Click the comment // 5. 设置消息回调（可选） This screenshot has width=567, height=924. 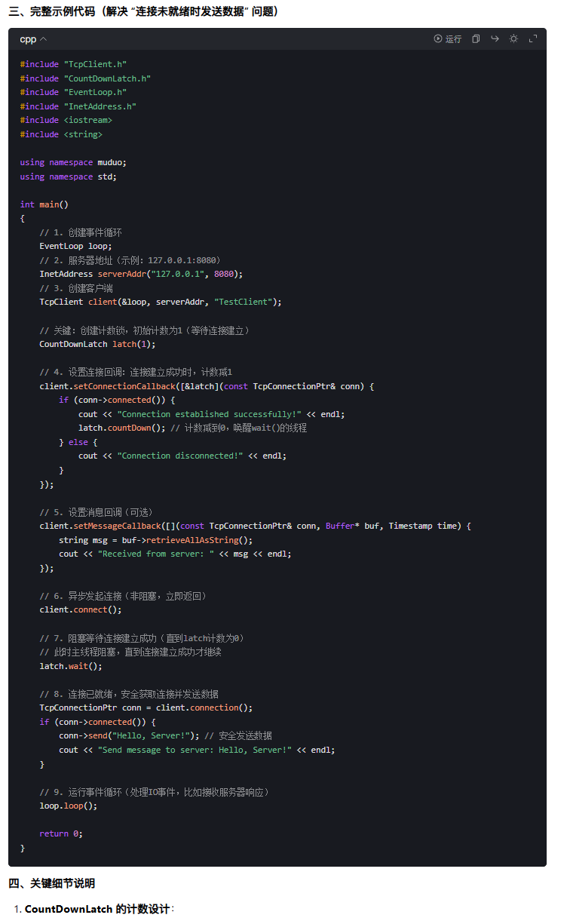coord(100,511)
